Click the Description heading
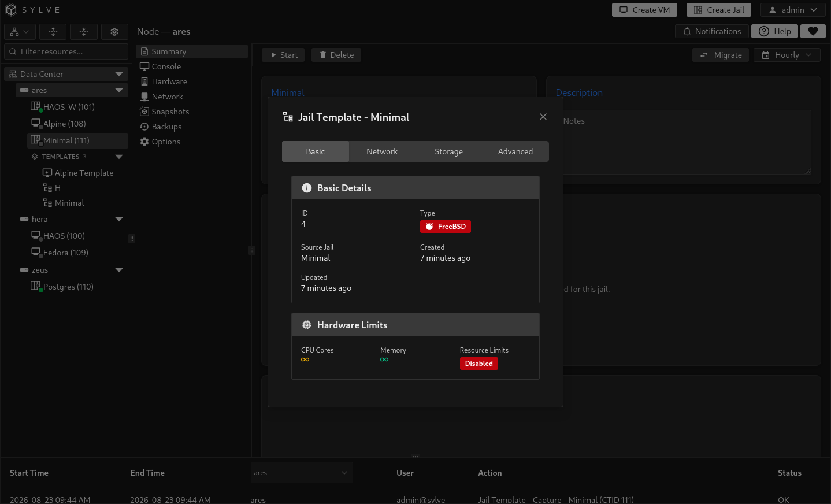The width and height of the screenshot is (831, 504). pos(579,92)
